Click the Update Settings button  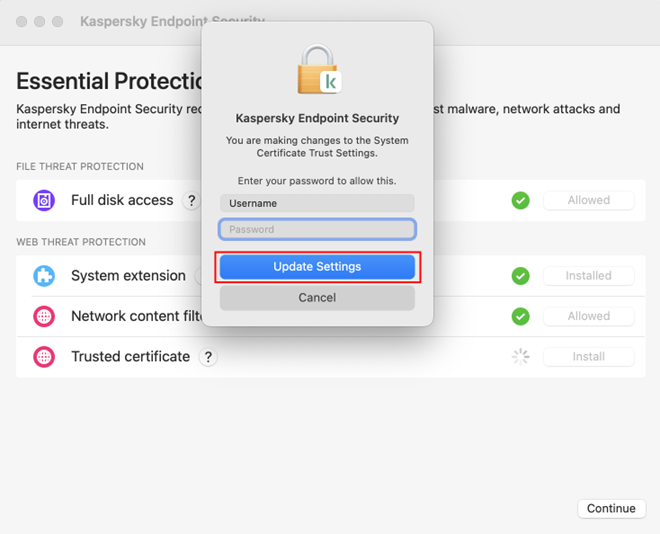(x=317, y=267)
